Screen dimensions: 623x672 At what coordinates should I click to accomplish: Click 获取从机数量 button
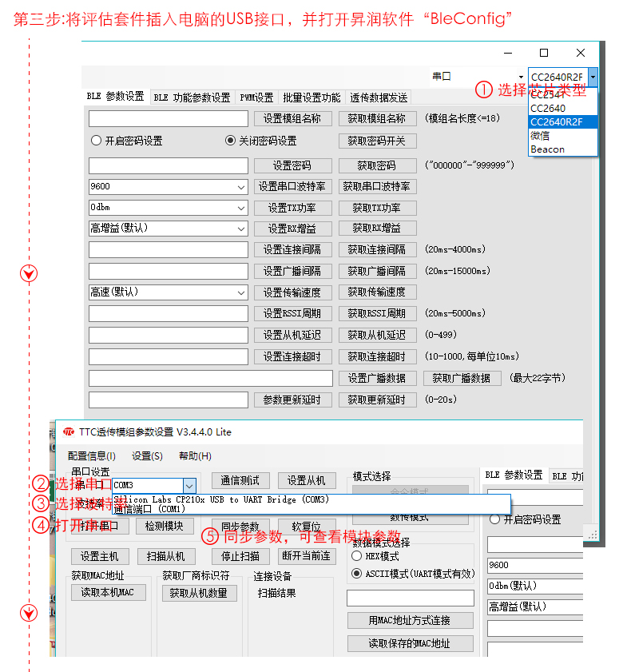(199, 593)
